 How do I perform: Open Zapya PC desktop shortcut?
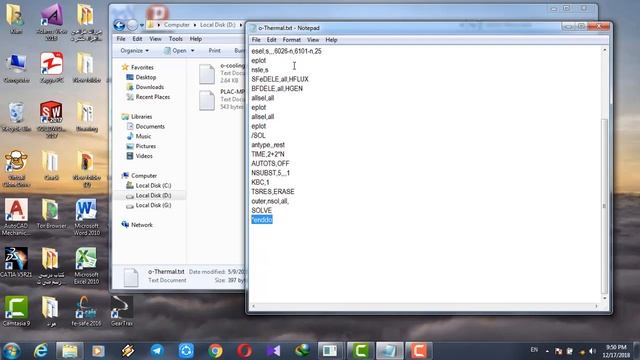[51, 68]
